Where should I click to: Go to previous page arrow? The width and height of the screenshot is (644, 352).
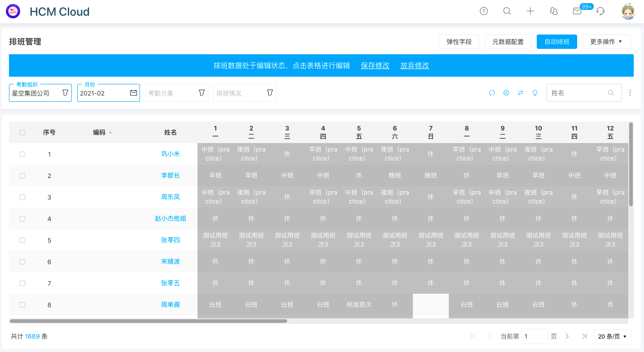(490, 336)
